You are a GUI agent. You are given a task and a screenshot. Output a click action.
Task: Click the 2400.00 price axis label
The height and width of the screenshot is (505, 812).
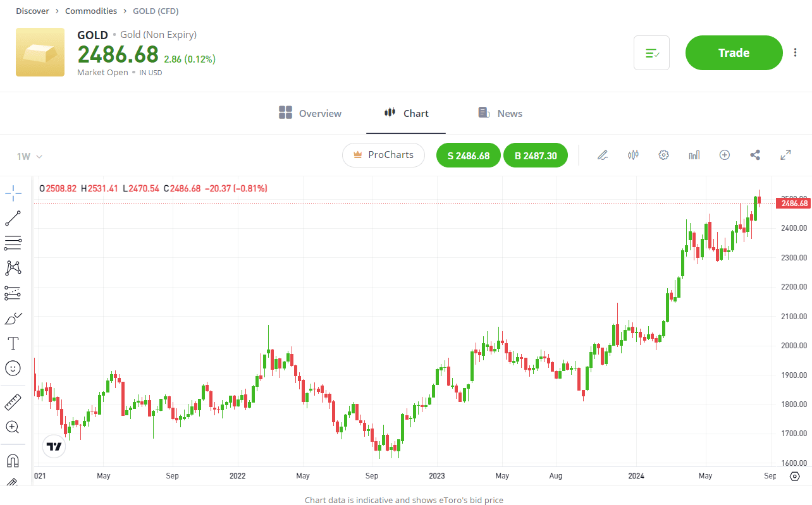tap(794, 228)
